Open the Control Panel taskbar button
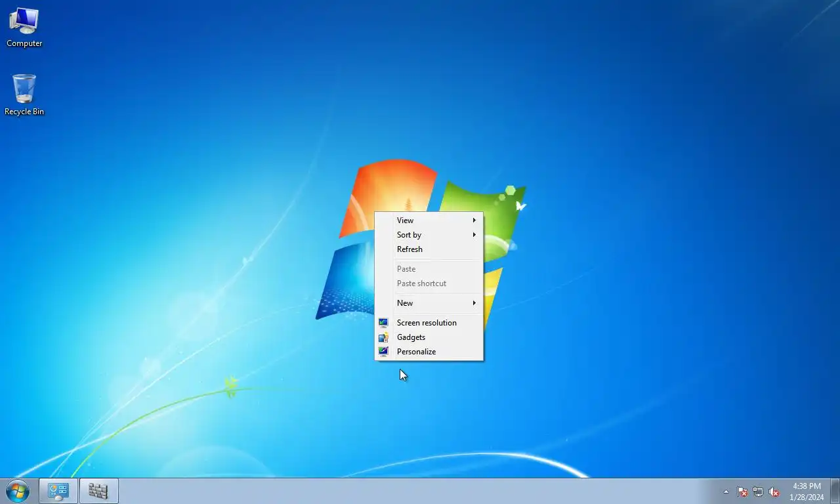Viewport: 840px width, 504px height. [x=58, y=491]
